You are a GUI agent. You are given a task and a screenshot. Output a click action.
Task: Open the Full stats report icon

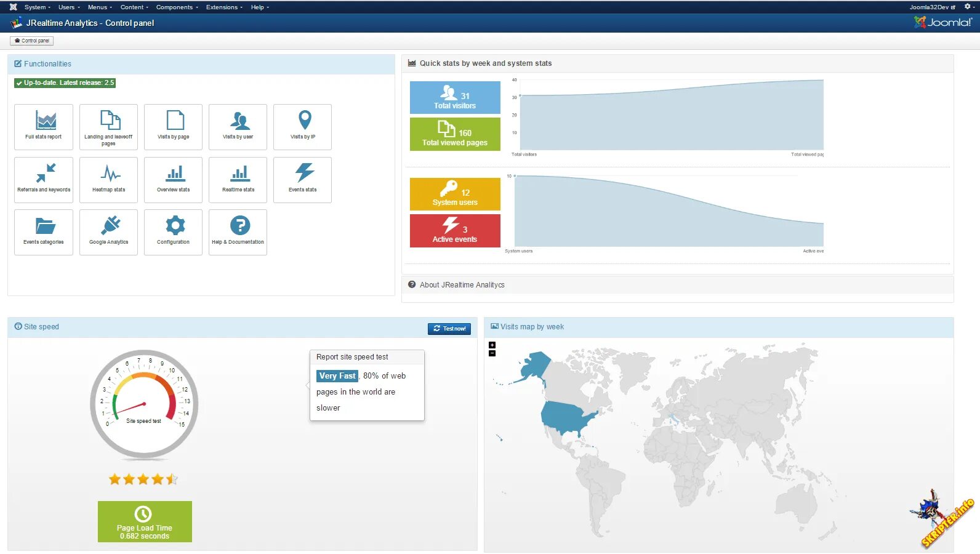point(44,127)
